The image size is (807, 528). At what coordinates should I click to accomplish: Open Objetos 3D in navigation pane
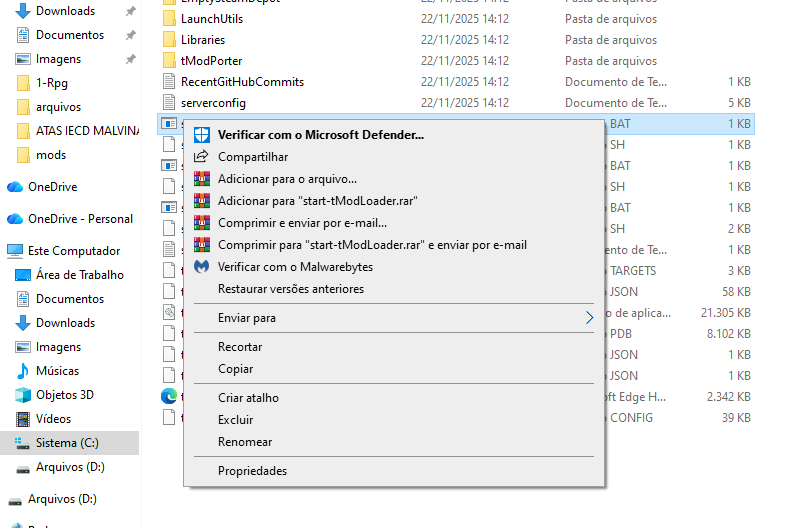[65, 395]
